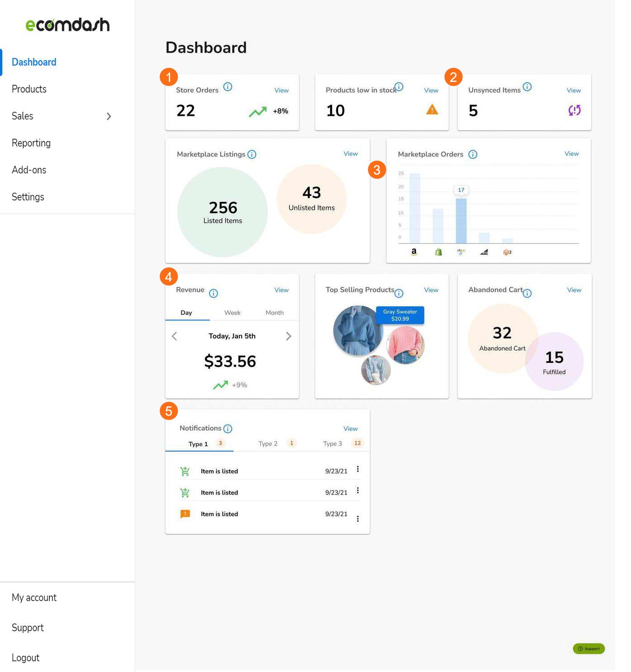Image resolution: width=631 pixels, height=672 pixels.
Task: Switch to the Type 2 notifications tab
Action: point(268,443)
